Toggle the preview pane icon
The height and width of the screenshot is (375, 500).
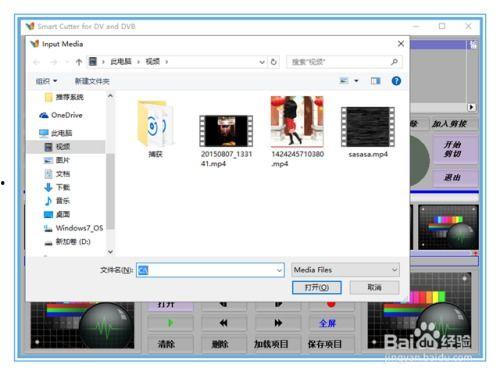tap(375, 81)
